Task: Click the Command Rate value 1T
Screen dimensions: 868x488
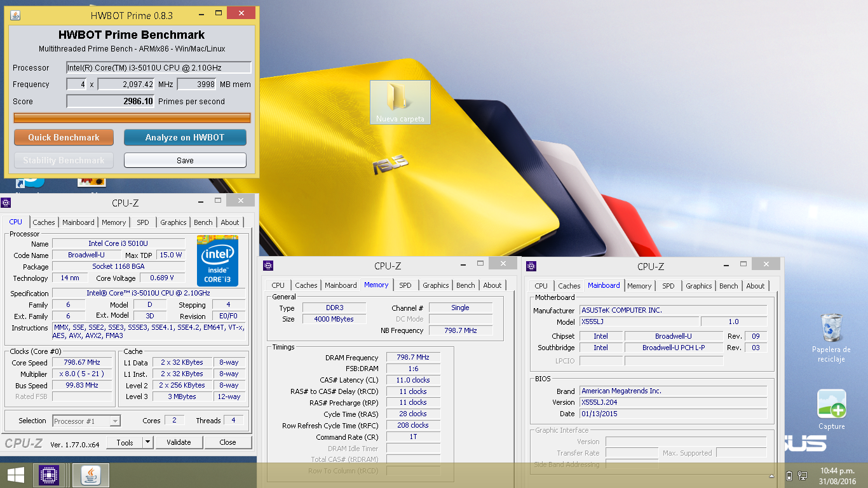Action: coord(413,437)
